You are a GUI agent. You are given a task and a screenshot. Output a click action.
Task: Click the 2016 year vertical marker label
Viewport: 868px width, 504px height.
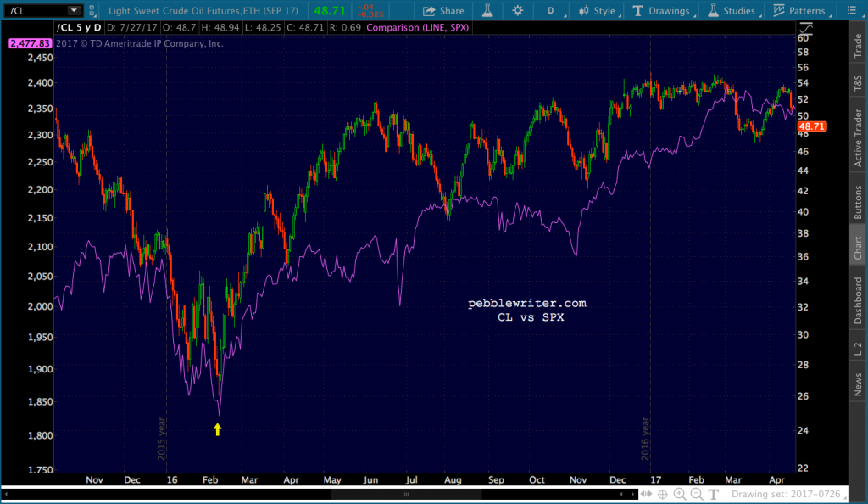(x=645, y=438)
